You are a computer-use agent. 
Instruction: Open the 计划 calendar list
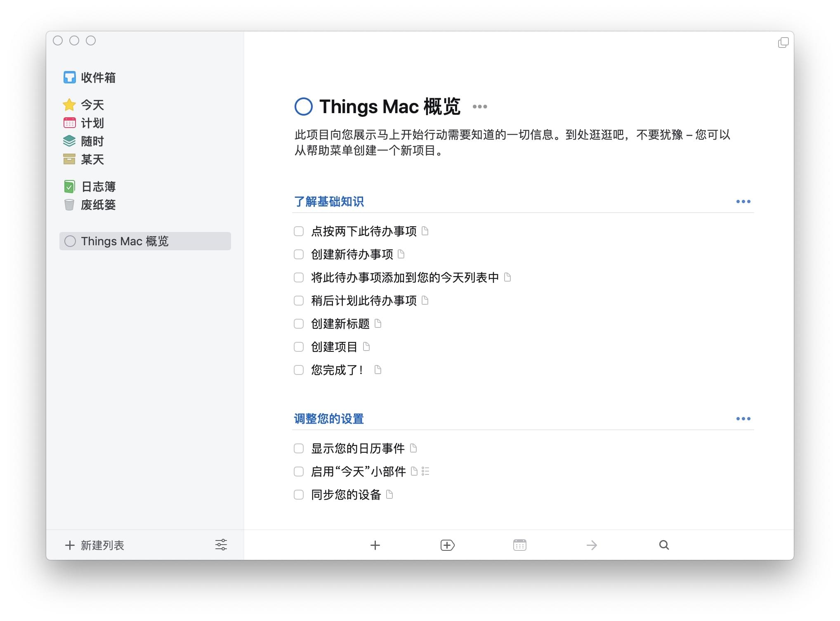tap(84, 123)
